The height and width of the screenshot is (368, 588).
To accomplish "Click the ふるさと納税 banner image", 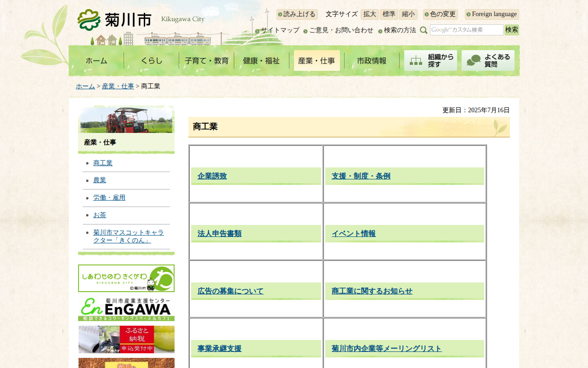I will tap(126, 339).
